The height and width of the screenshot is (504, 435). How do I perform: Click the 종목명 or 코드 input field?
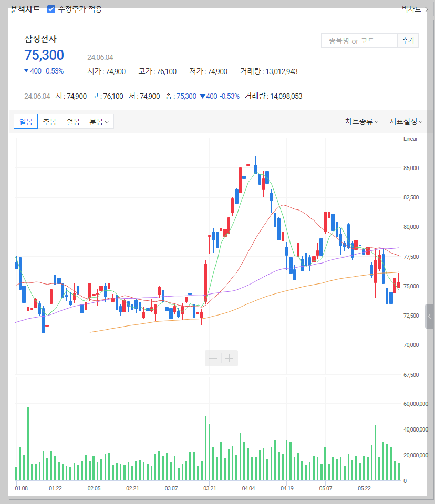359,40
